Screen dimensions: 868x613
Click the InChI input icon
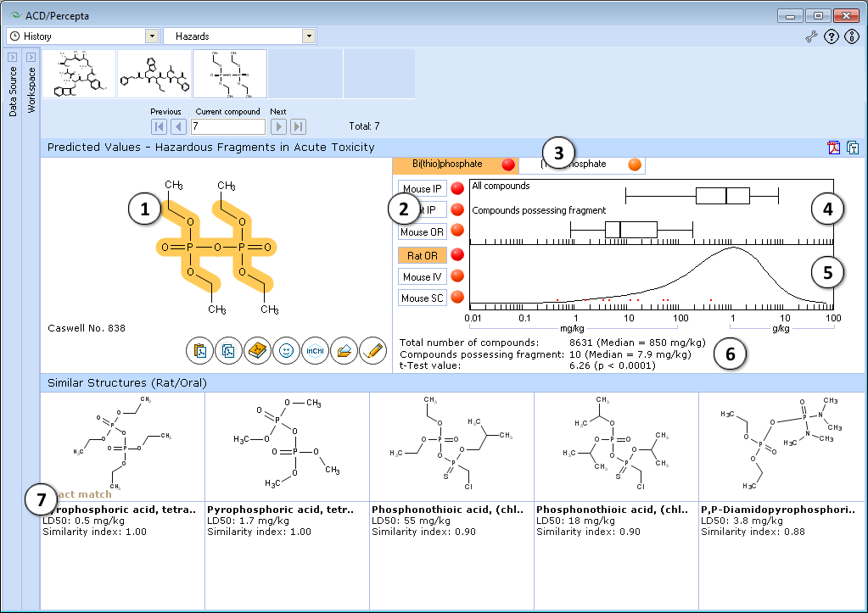coord(315,351)
